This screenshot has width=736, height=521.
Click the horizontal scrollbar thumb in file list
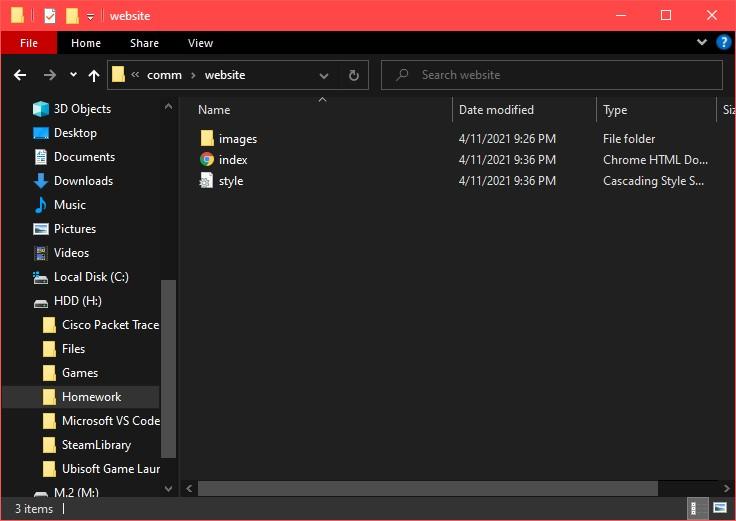[x=428, y=489]
